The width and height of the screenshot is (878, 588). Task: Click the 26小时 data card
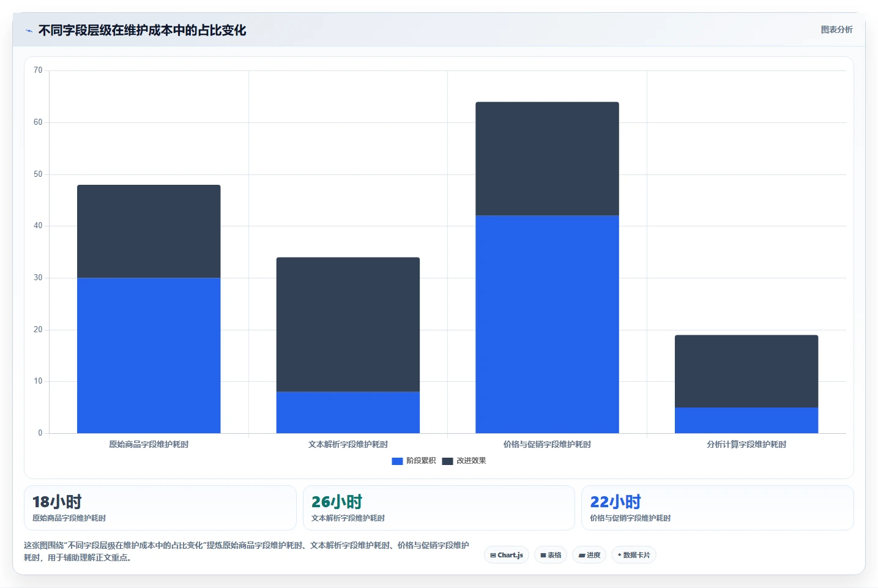pyautogui.click(x=439, y=508)
